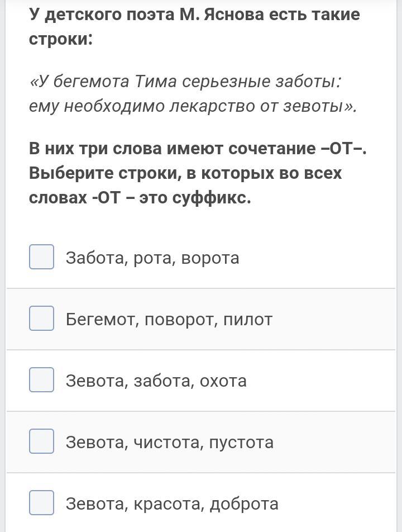Toggle checkbox for Зевота, красота, доброта
Image resolution: width=402 pixels, height=532 pixels.
[x=41, y=503]
